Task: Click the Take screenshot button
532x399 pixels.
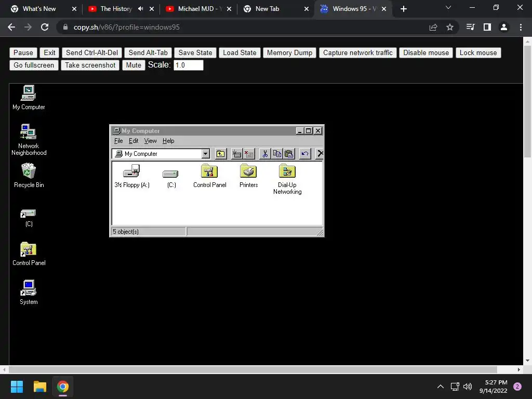Action: pos(90,65)
